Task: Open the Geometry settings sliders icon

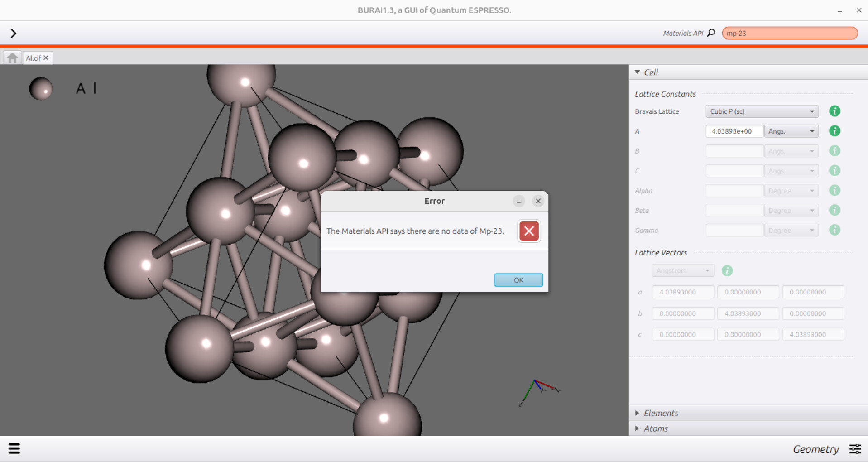Action: tap(855, 449)
